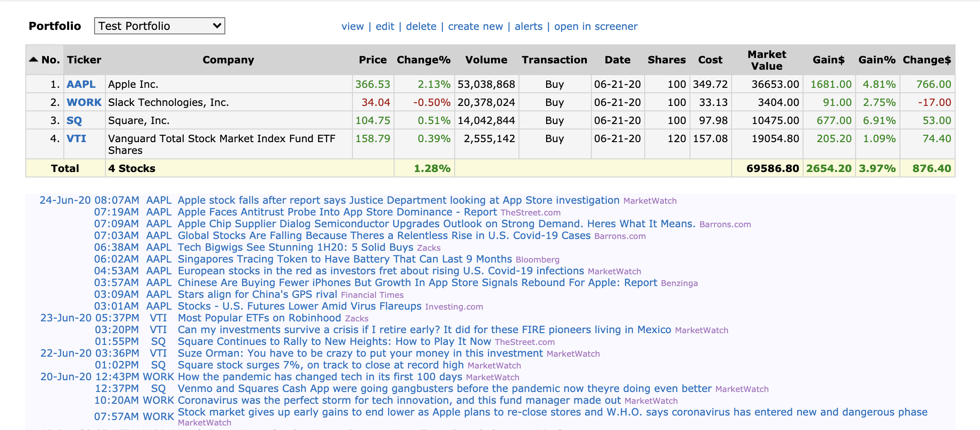Click the edit portfolio link
Image resolution: width=980 pixels, height=430 pixels.
tap(385, 26)
